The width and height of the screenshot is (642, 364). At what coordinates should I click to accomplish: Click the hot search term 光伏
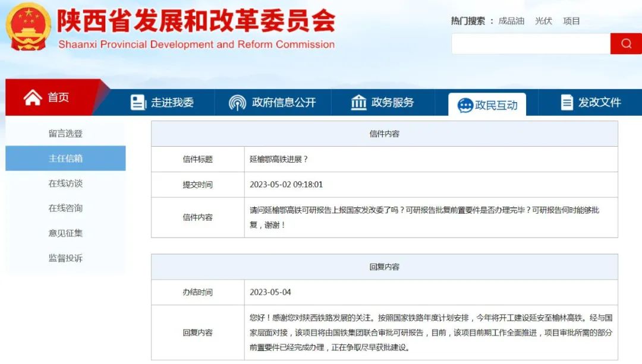click(543, 21)
